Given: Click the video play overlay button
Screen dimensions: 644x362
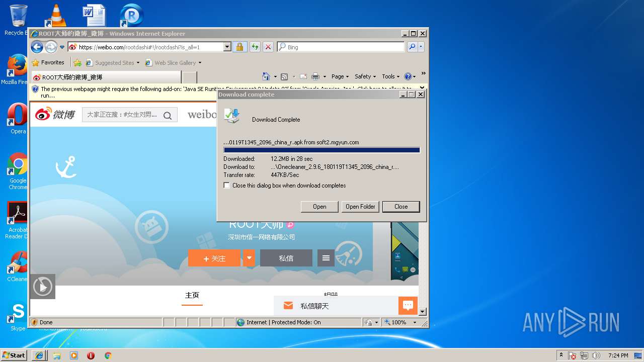Looking at the screenshot, I should pyautogui.click(x=43, y=286).
